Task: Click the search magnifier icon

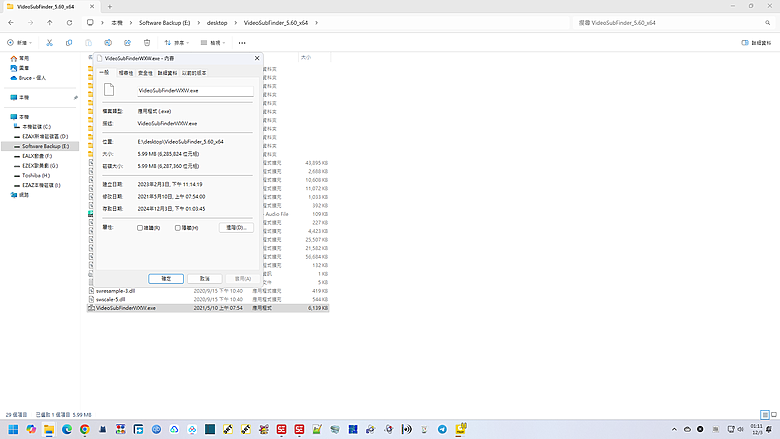Action: click(x=768, y=23)
